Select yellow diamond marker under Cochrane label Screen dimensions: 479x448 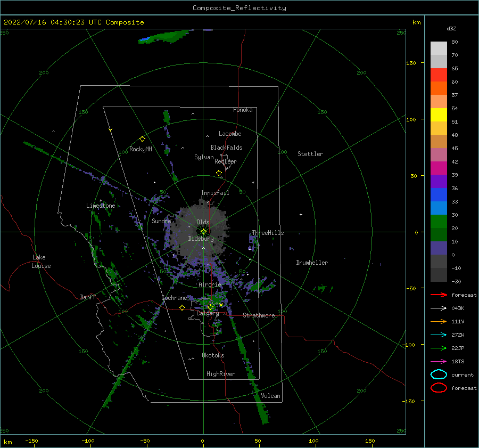point(182,307)
